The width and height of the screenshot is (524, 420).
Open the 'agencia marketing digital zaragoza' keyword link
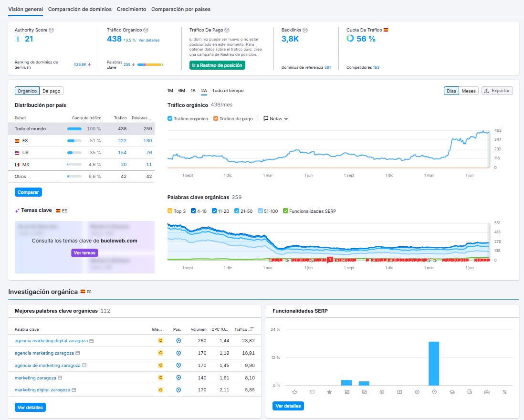(x=51, y=341)
